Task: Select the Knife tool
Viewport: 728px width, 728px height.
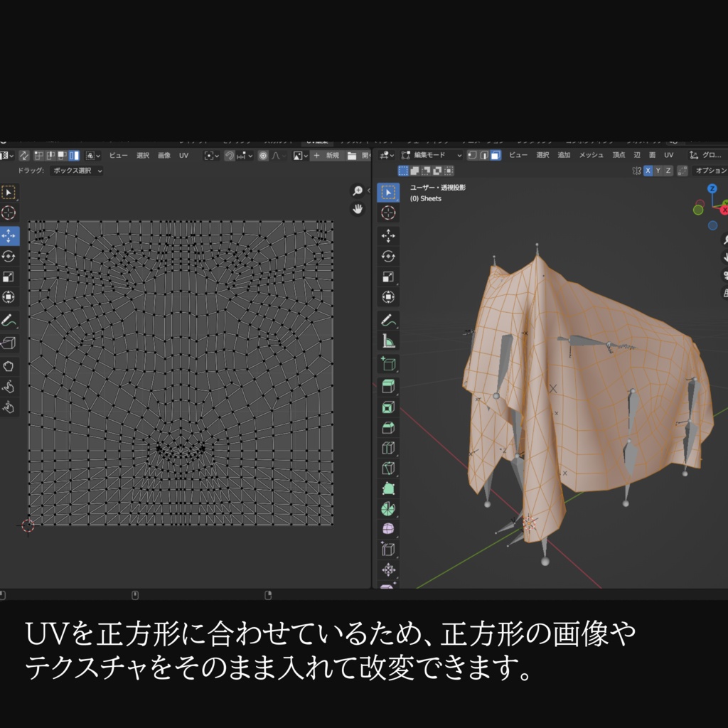Action: pos(388,469)
